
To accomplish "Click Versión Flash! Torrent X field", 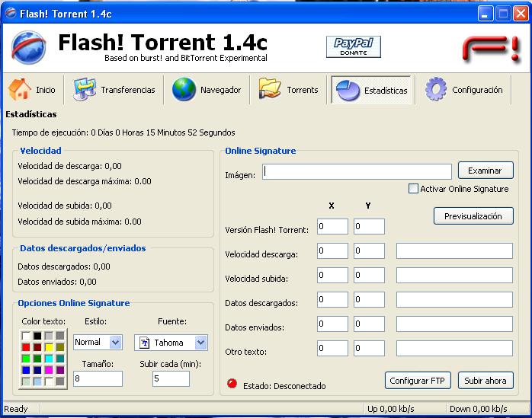I will click(332, 226).
